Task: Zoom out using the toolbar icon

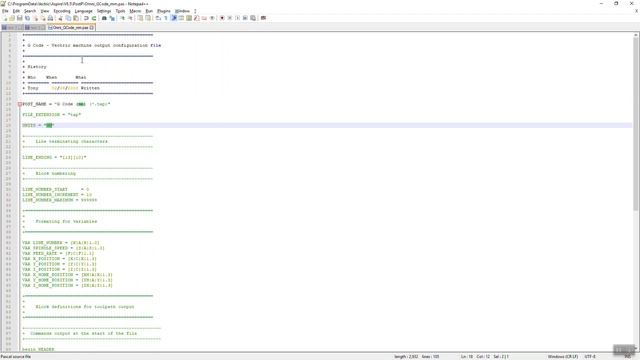Action: [131, 18]
